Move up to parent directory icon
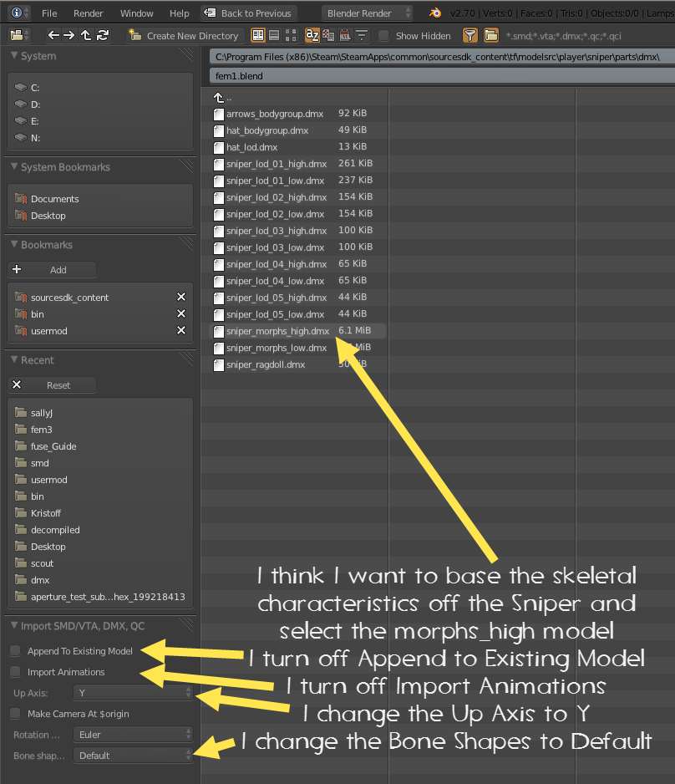The width and height of the screenshot is (675, 784). pos(86,35)
